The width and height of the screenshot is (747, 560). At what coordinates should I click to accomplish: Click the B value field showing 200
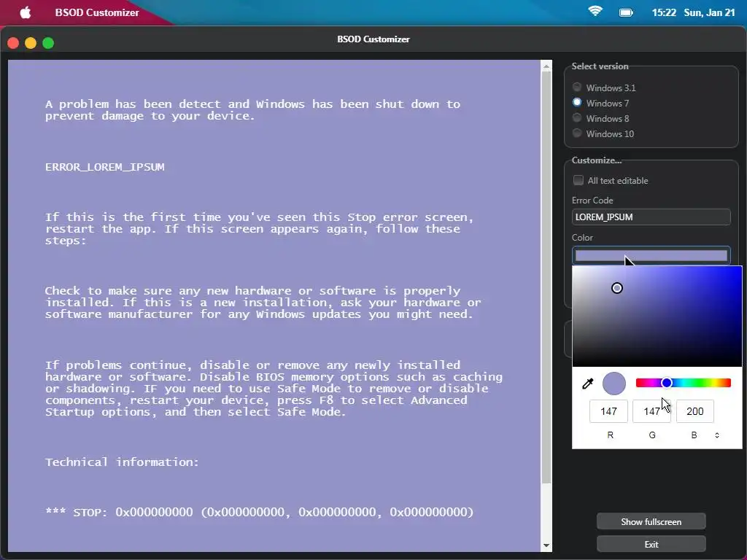(x=694, y=411)
